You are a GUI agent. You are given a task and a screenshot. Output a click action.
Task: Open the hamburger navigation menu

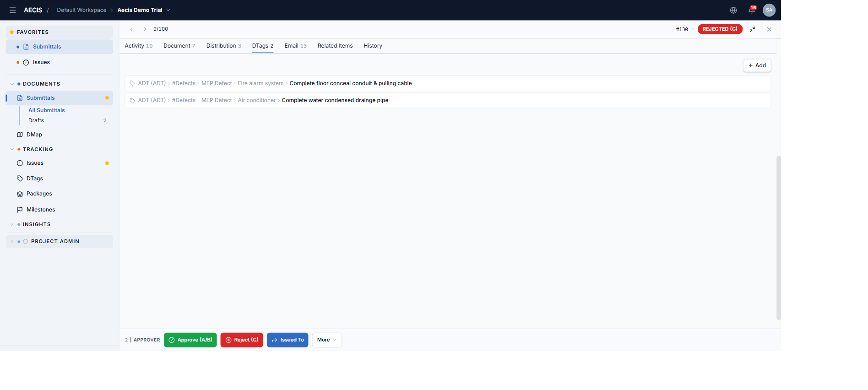tap(13, 10)
